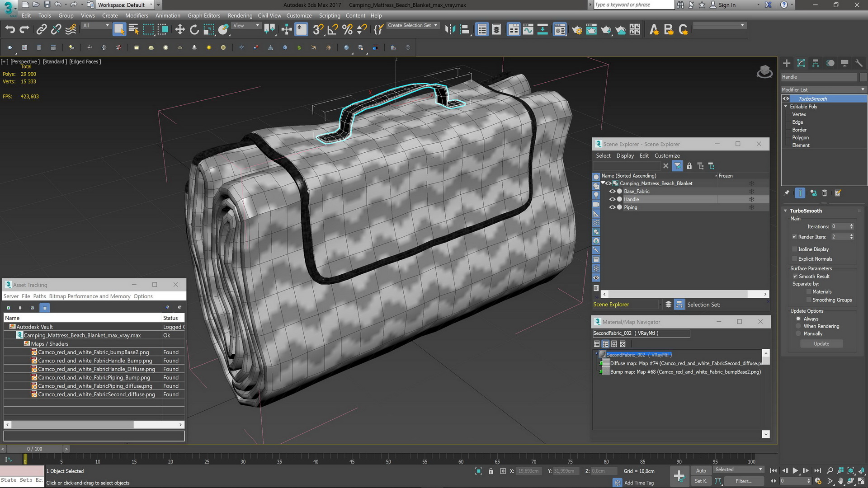868x488 pixels.
Task: Click the Mirror tool icon
Action: click(450, 30)
